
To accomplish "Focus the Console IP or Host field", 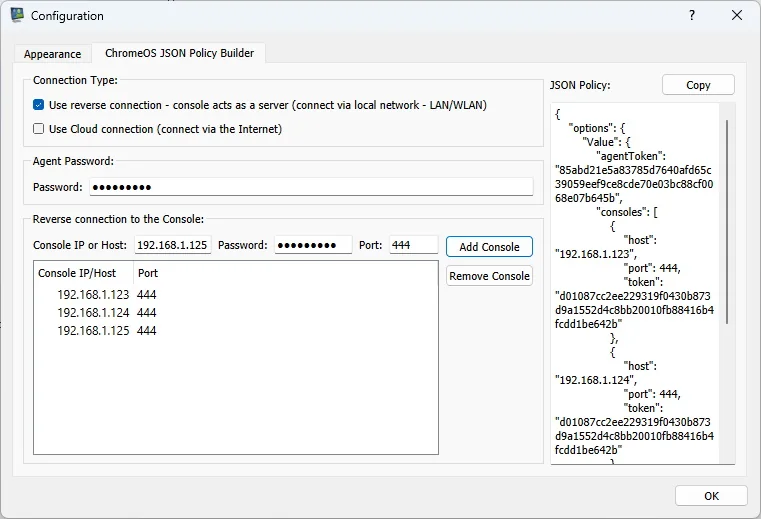I will (x=172, y=245).
